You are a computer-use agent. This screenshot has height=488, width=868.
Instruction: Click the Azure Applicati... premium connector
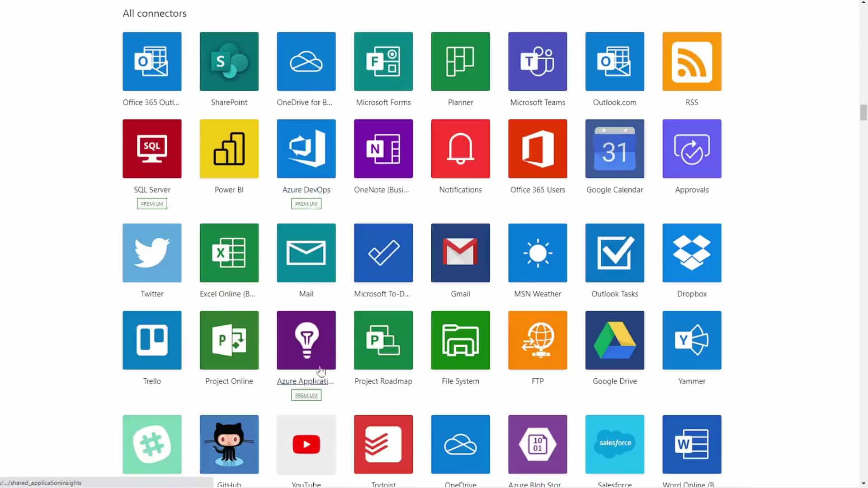tap(306, 340)
